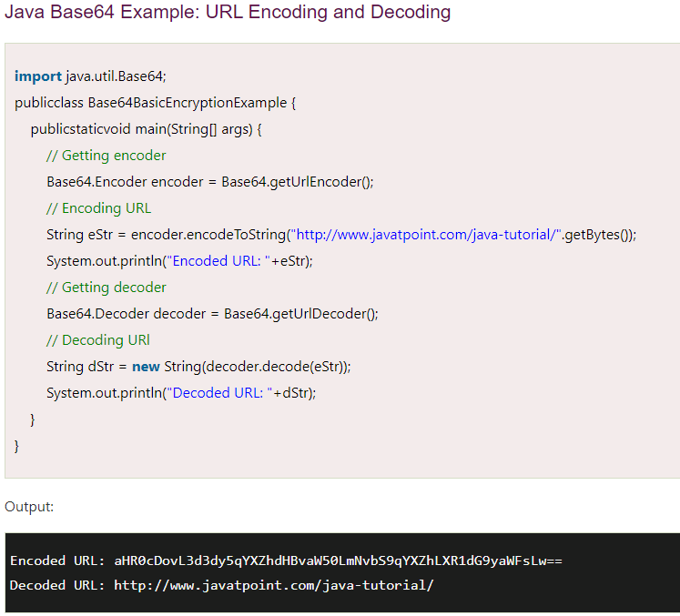
Task: Click the '// Getting encoder' comment
Action: [x=107, y=156]
